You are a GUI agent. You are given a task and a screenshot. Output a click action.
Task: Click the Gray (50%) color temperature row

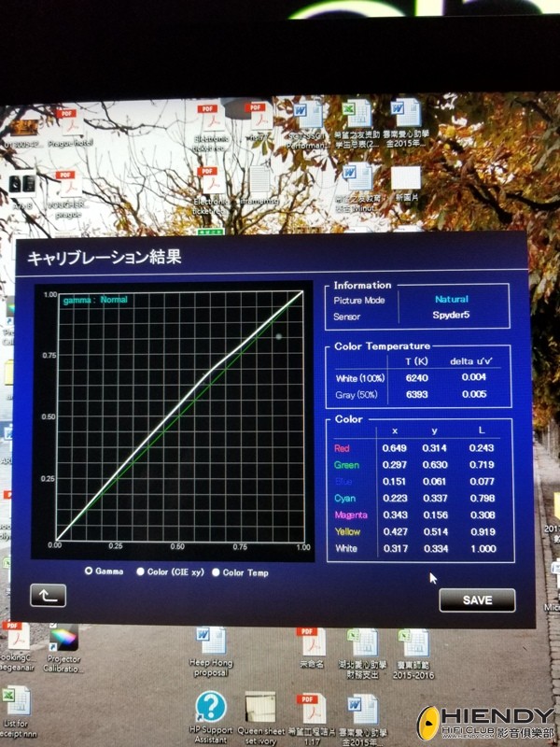click(358, 394)
